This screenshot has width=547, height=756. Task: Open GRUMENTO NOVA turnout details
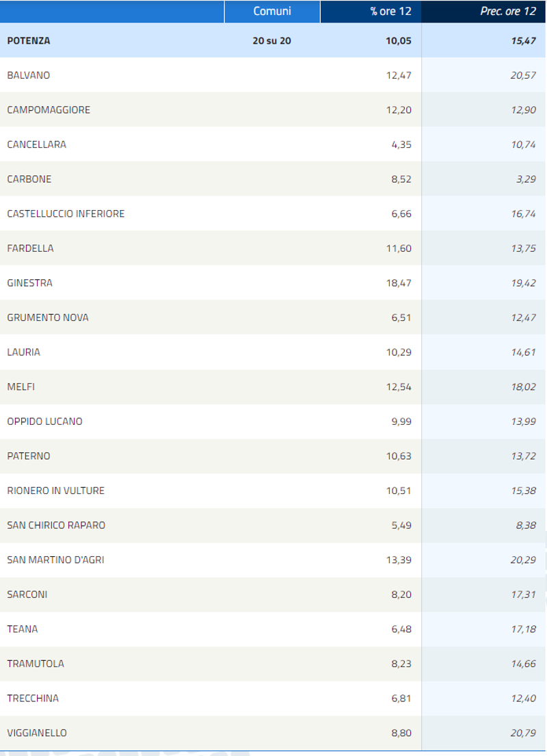[x=273, y=317]
